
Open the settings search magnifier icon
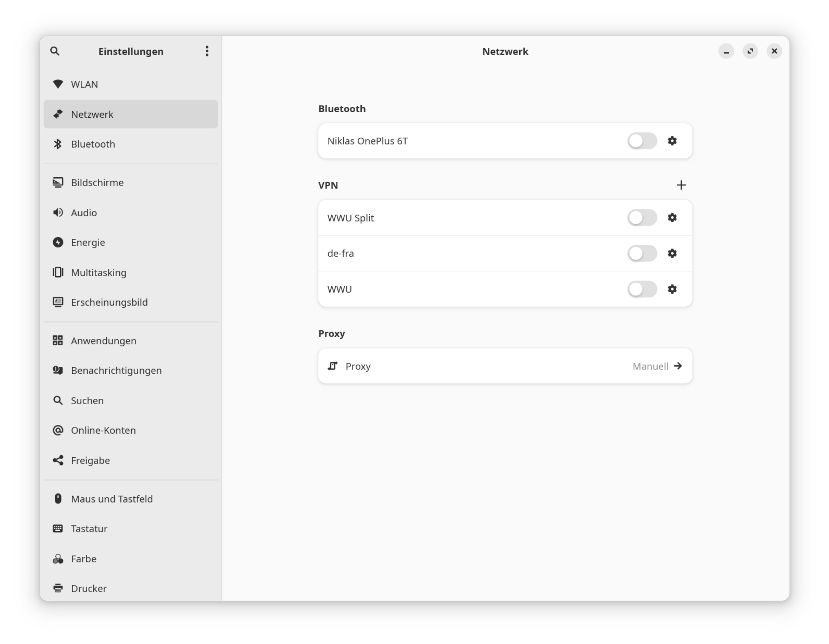pyautogui.click(x=55, y=51)
